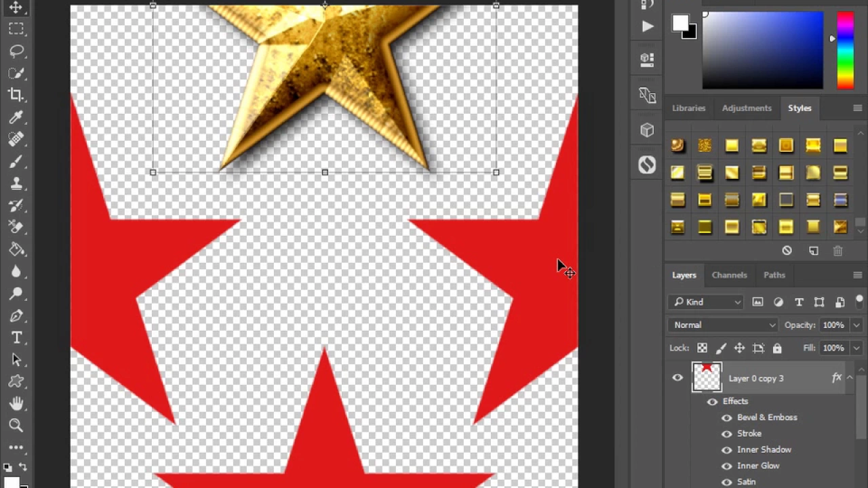Image resolution: width=868 pixels, height=488 pixels.
Task: Select the Spot Healing Brush tool
Action: 16,139
